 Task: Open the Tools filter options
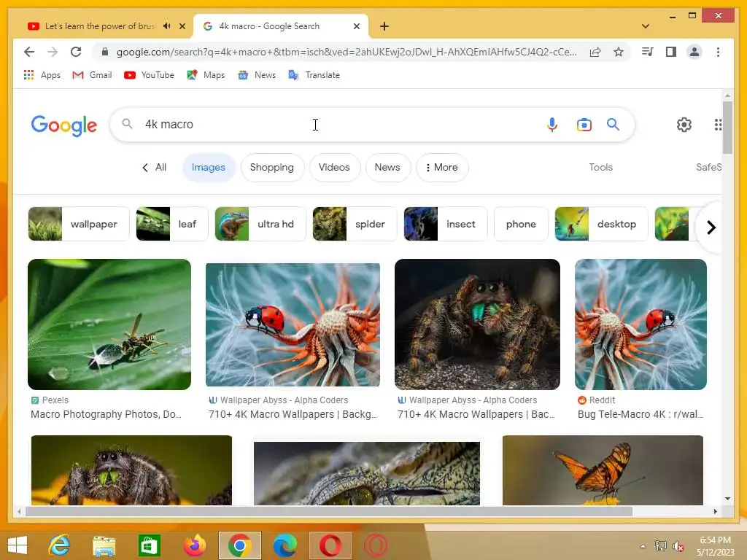tap(601, 167)
